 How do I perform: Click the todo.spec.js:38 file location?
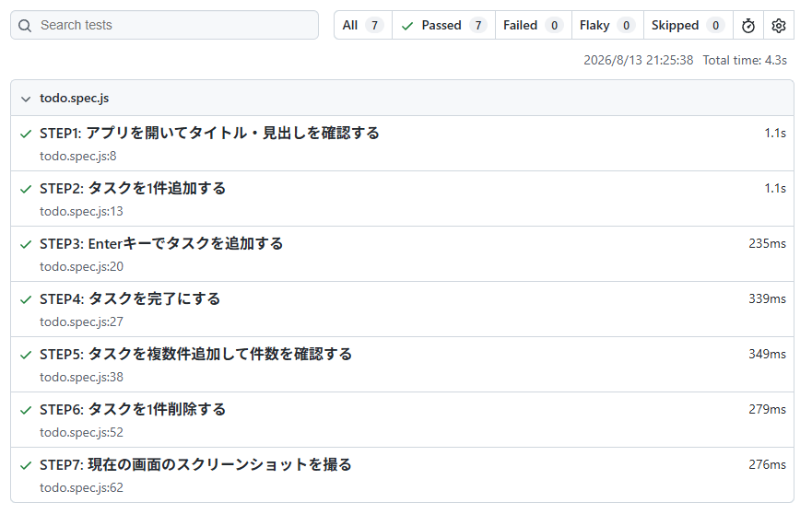click(x=81, y=378)
